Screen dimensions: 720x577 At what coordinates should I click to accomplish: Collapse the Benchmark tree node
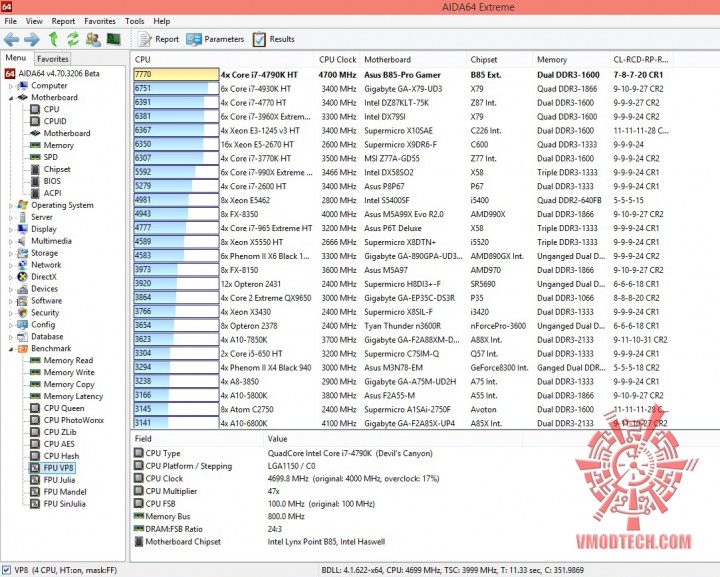tap(11, 349)
